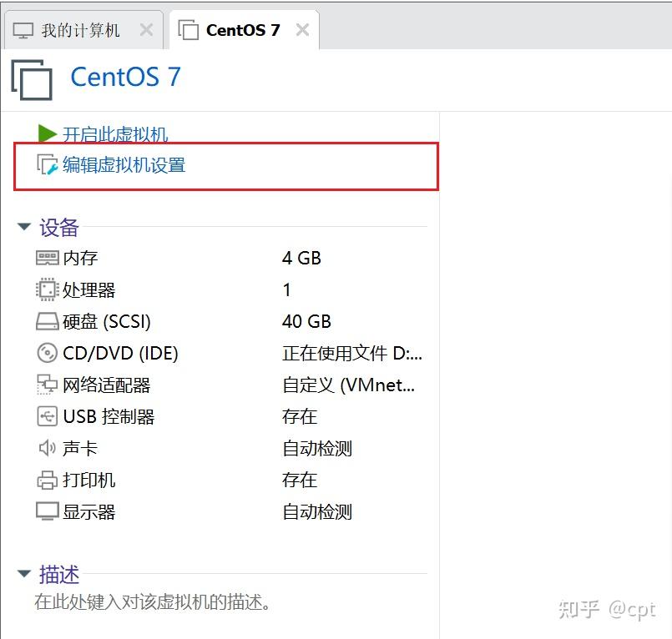Click the green play icon to power on
Viewport: 672px width, 639px height.
(x=47, y=133)
